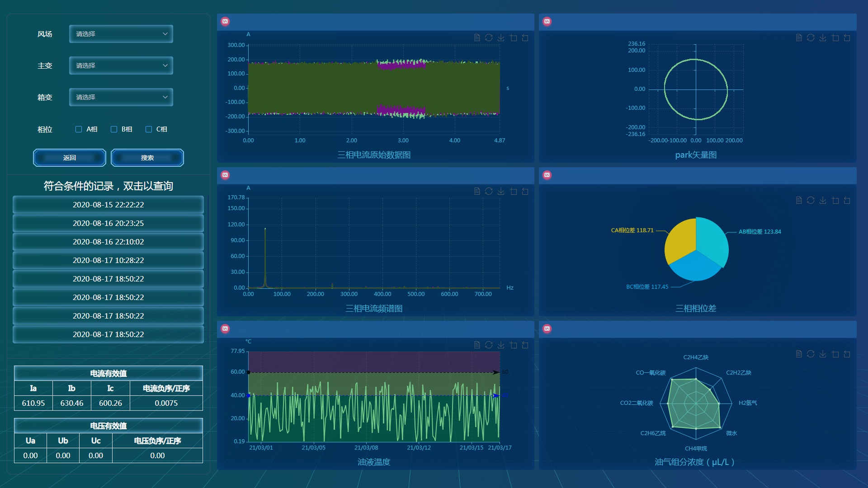Save 三相电流频谱图 chart as image
This screenshot has height=488, width=868.
pos(501,192)
